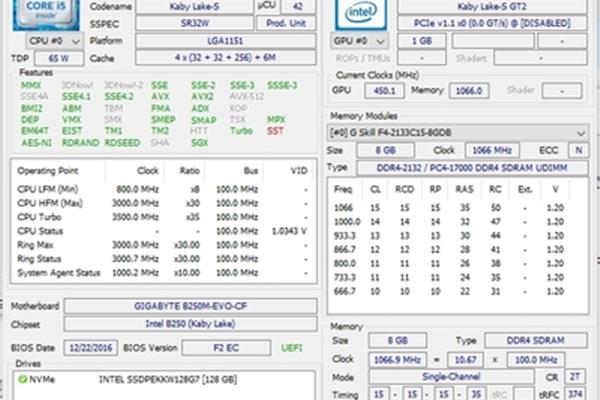Click the Operating Point column header

click(x=48, y=171)
